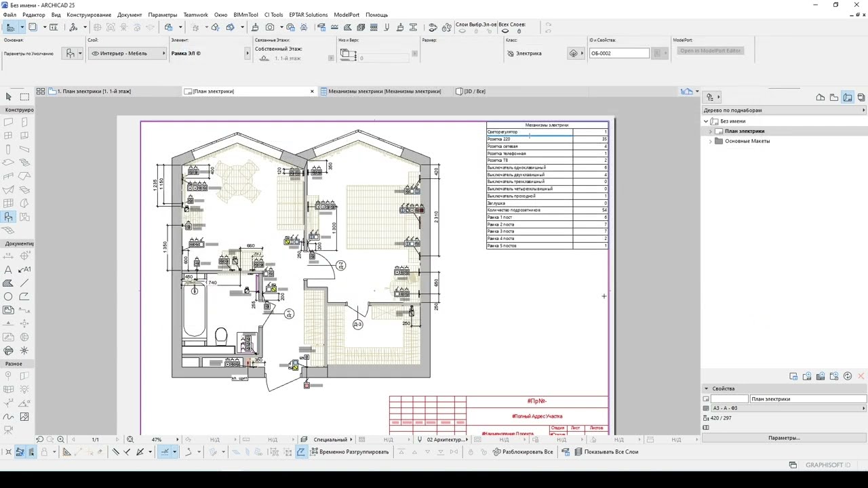The width and height of the screenshot is (868, 488).
Task: Open the Специальный dropdown in status bar
Action: click(330, 440)
